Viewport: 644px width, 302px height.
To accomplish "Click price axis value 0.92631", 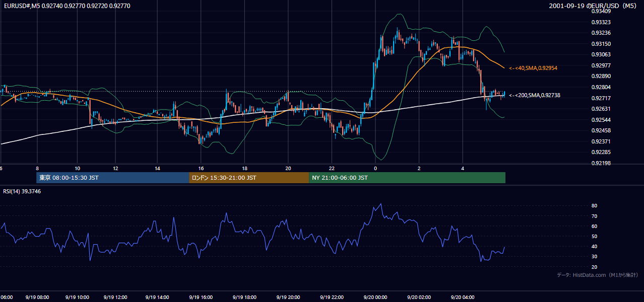I will 601,109.
